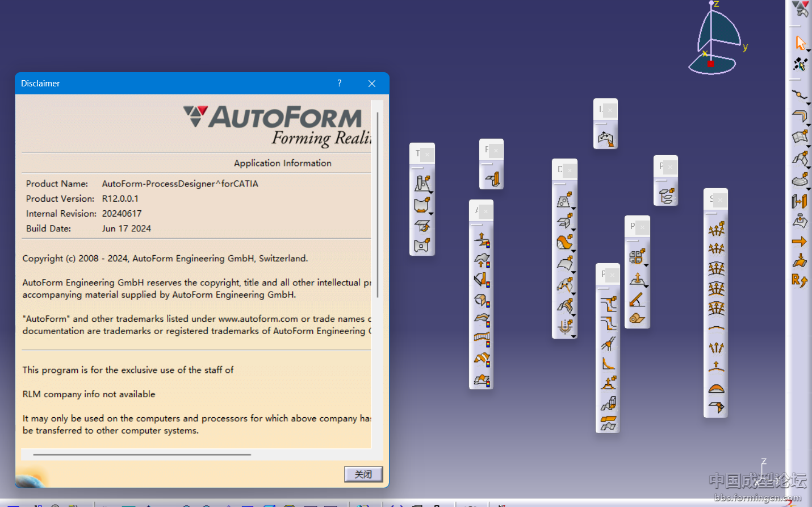Expand the grey arched surface tool flyout in right toolbar
Image resolution: width=812 pixels, height=507 pixels.
pos(800,158)
